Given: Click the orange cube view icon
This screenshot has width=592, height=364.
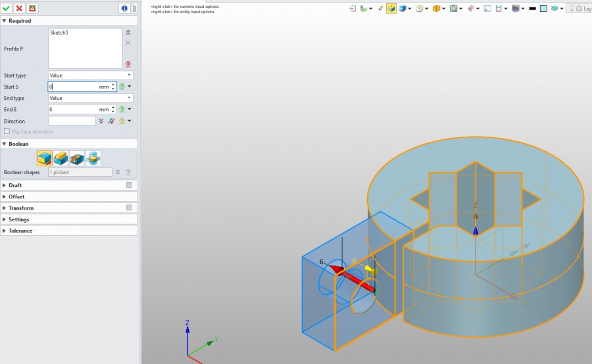Looking at the screenshot, I should click(436, 9).
